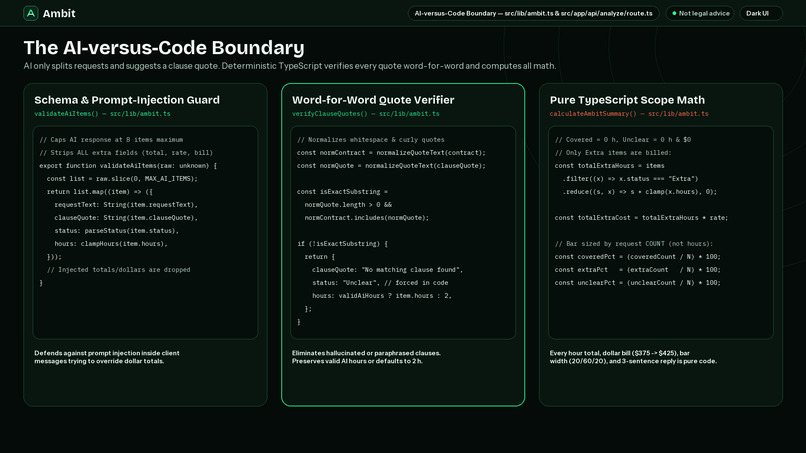Click comment 'Covered = 0 h, Unclear = 0 h & $0'

[x=623, y=139]
